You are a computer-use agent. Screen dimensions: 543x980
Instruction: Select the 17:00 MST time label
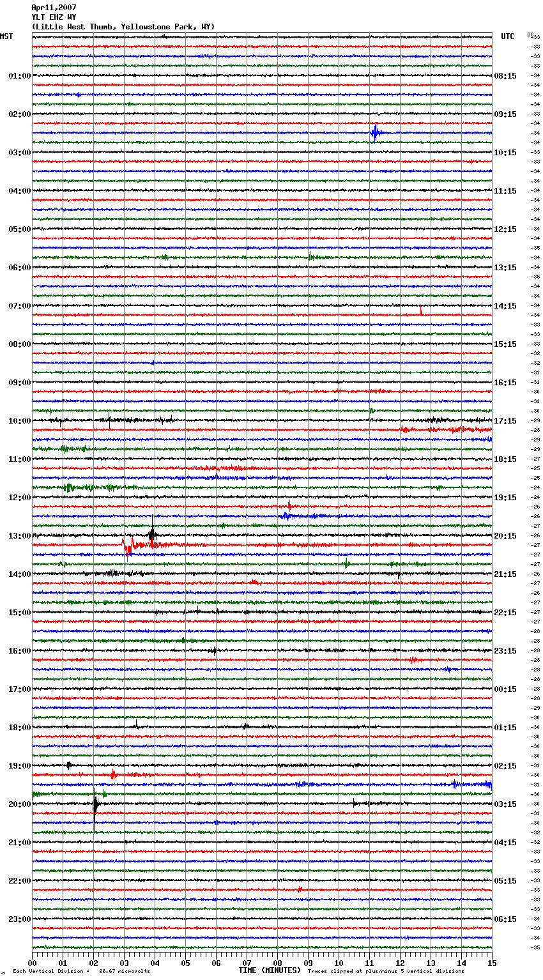pos(19,689)
